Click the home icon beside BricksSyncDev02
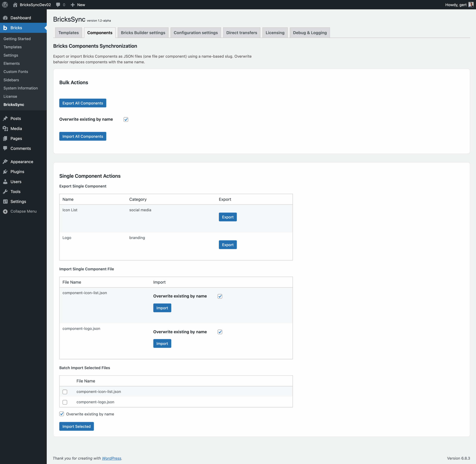 (15, 5)
